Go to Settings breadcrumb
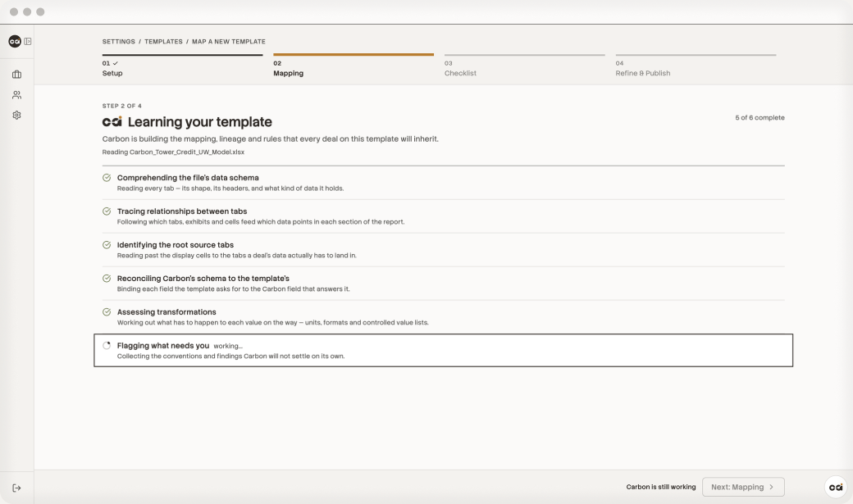 [x=119, y=41]
